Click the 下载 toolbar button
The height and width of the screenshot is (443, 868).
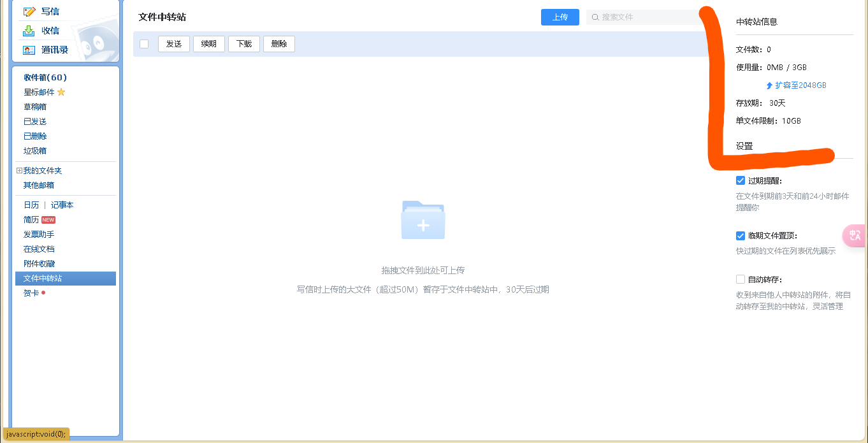(244, 44)
